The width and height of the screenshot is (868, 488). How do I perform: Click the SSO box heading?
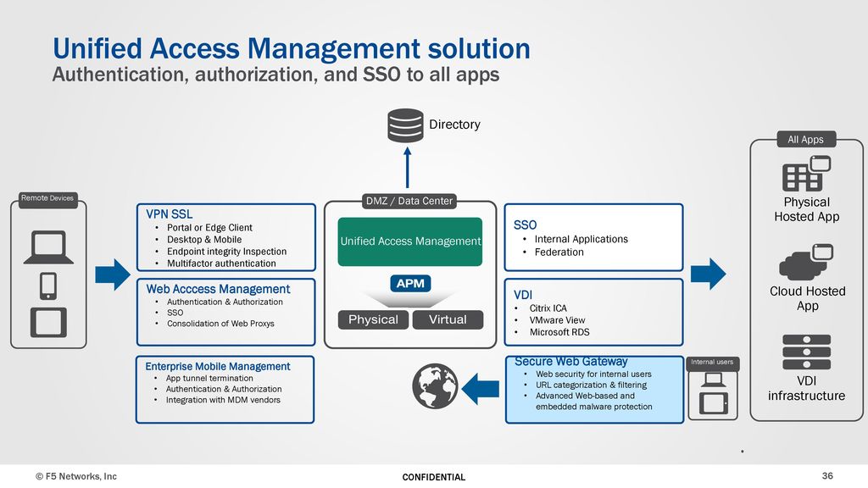pos(526,225)
